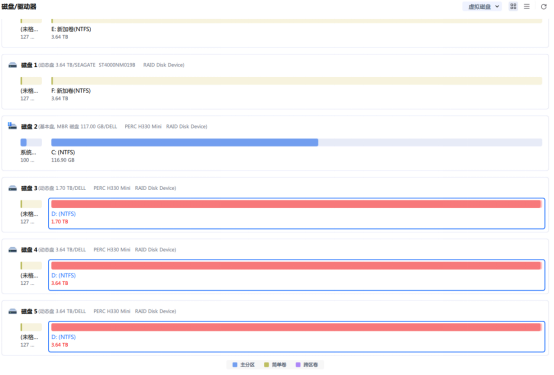Click the purple 跨区卷 legend swatch
554x375 pixels.
[x=298, y=365]
